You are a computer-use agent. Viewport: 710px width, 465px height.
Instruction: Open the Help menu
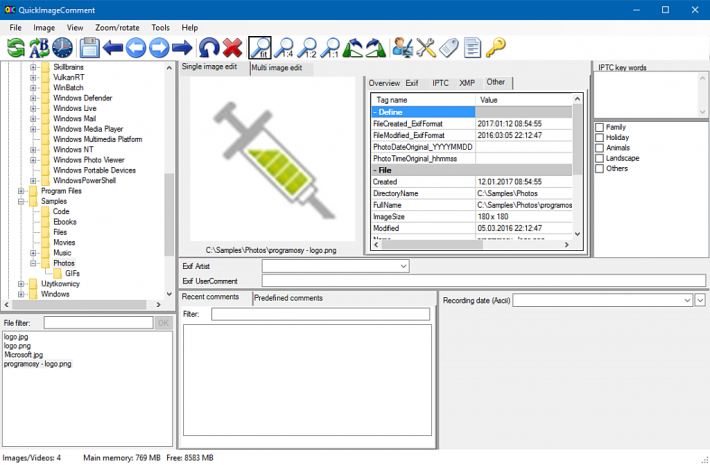tap(190, 28)
